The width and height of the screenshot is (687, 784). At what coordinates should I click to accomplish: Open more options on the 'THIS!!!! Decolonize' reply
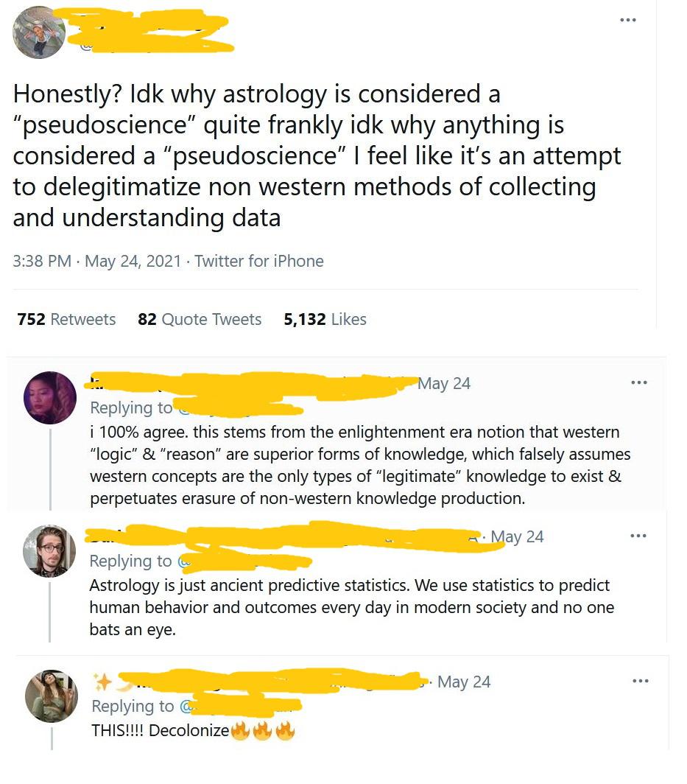tap(640, 681)
